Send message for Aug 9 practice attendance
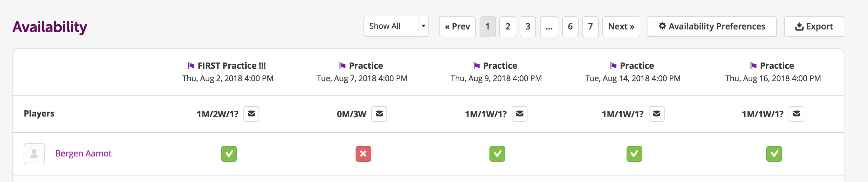868x182 pixels. (520, 114)
